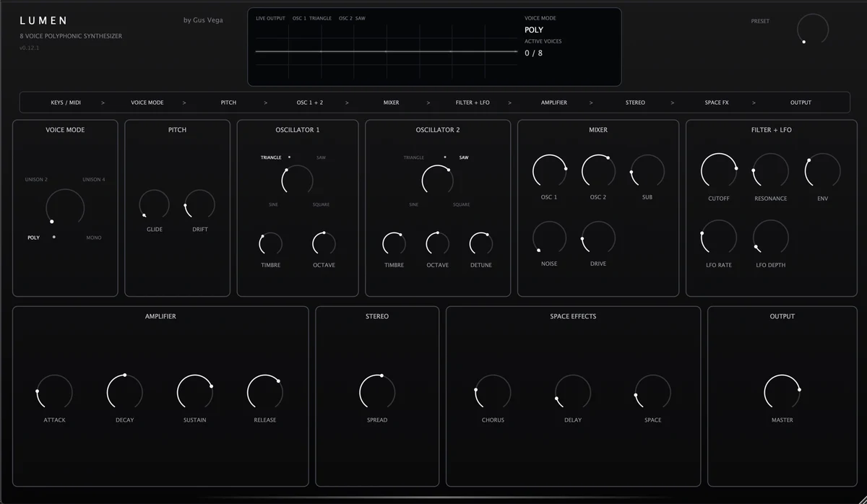Viewport: 867px width, 504px height.
Task: Click the DELAY effect knob
Action: click(x=573, y=393)
